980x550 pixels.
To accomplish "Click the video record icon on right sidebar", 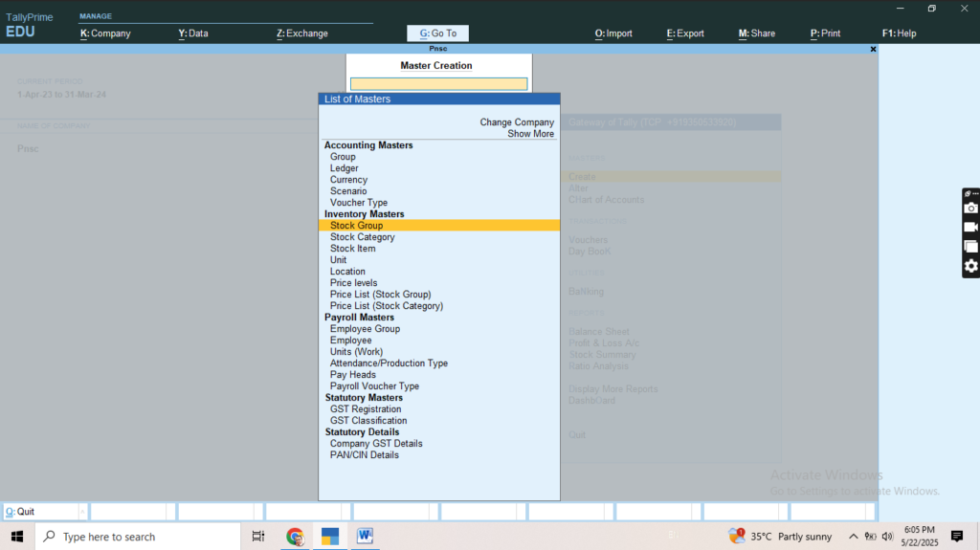I will point(970,228).
